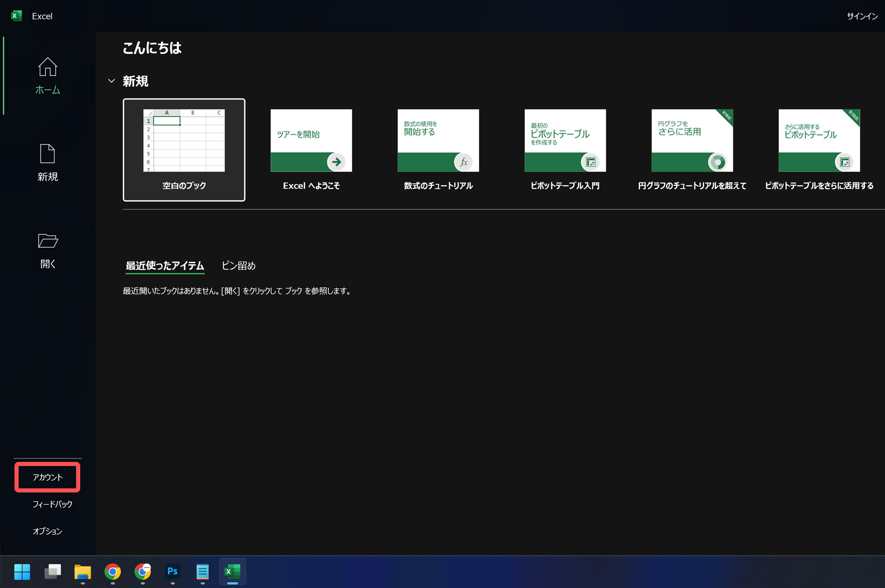This screenshot has width=885, height=588.
Task: Select the 最近使ったアイテム tab
Action: pyautogui.click(x=165, y=265)
